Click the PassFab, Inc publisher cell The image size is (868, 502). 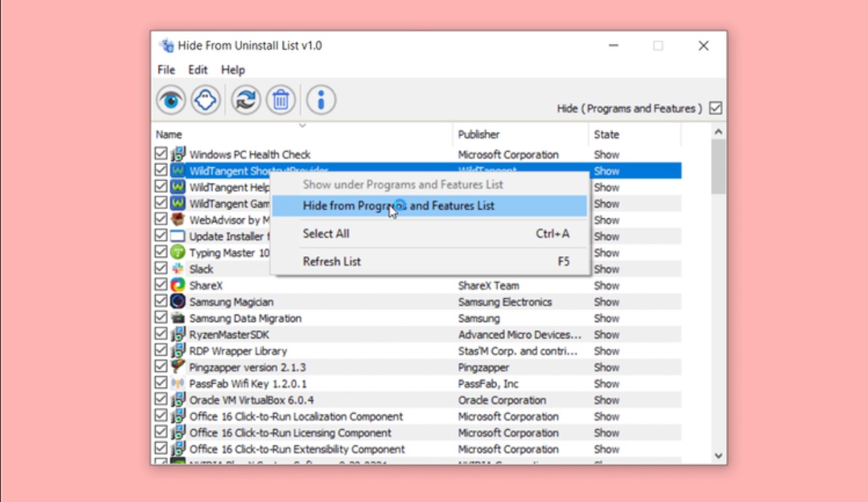[x=488, y=383]
